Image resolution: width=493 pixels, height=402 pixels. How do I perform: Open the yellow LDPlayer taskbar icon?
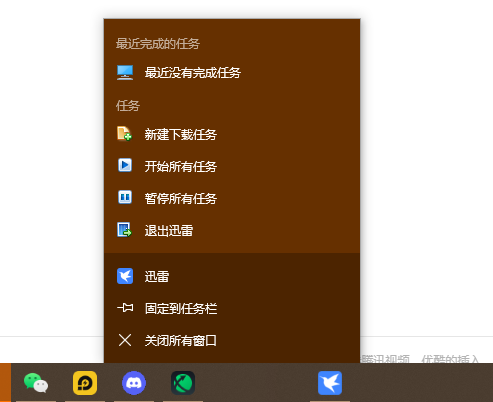[x=85, y=383]
